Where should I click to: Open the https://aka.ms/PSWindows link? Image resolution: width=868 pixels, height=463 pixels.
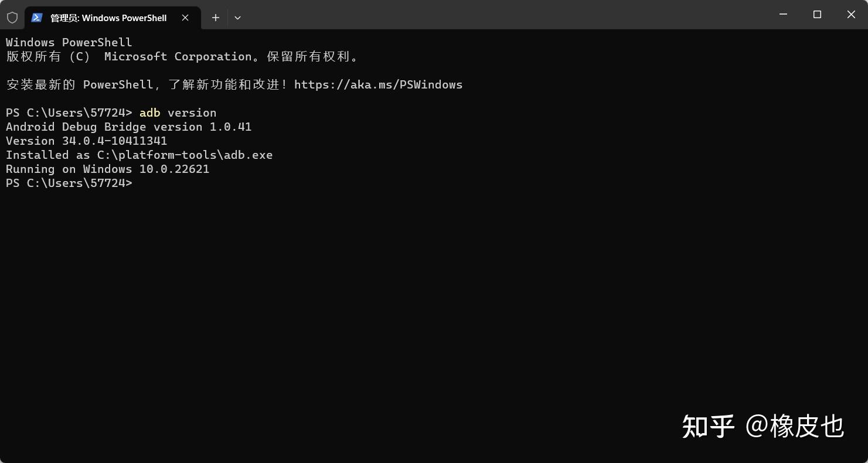pyautogui.click(x=378, y=84)
